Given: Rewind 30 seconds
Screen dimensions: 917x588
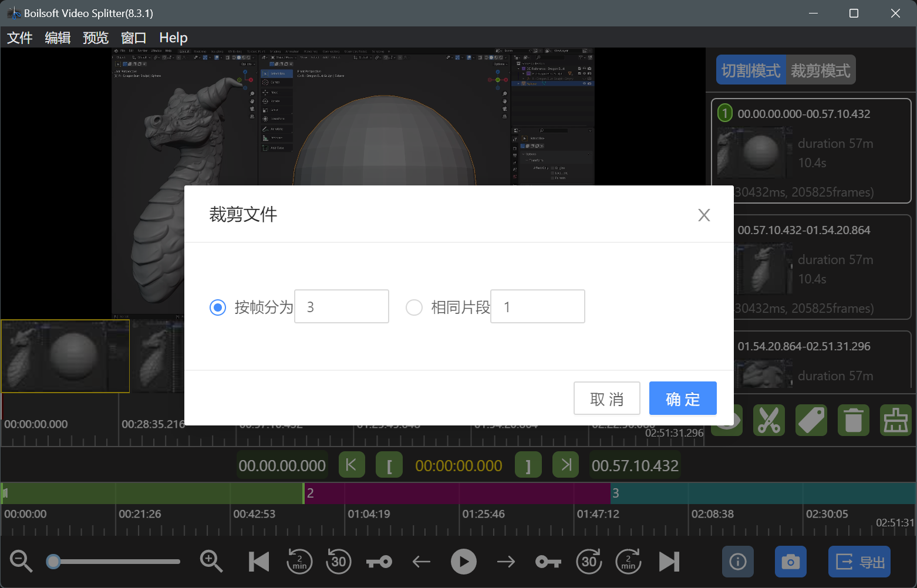Looking at the screenshot, I should pyautogui.click(x=339, y=562).
